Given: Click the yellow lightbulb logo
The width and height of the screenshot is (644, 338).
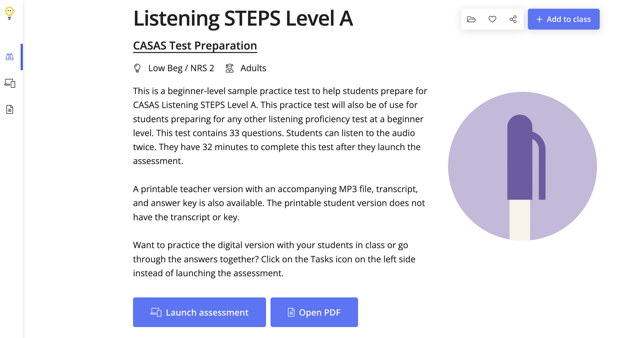Looking at the screenshot, I should pyautogui.click(x=9, y=13).
